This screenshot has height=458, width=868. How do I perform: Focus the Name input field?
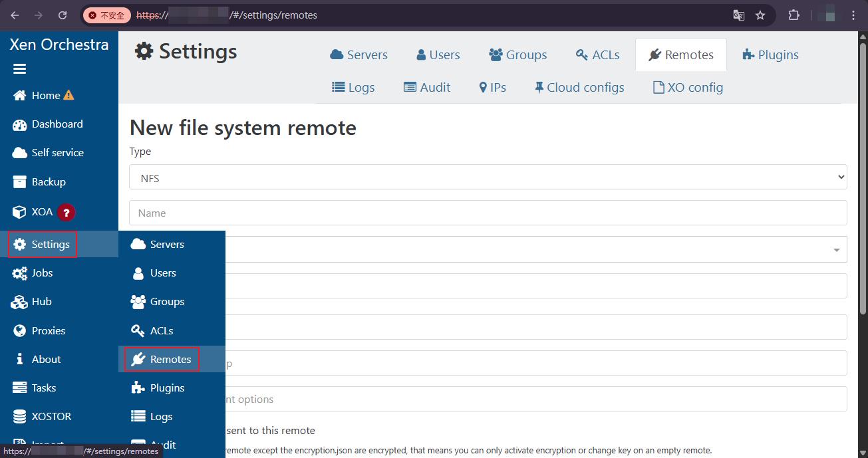[488, 213]
